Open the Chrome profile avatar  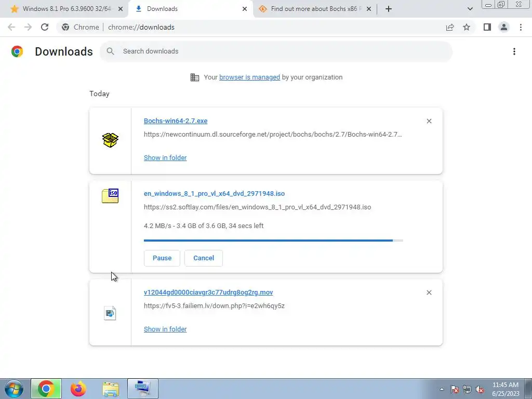[504, 27]
